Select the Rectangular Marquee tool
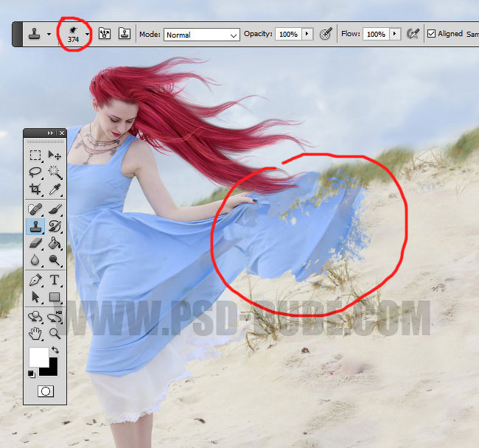 pyautogui.click(x=35, y=155)
